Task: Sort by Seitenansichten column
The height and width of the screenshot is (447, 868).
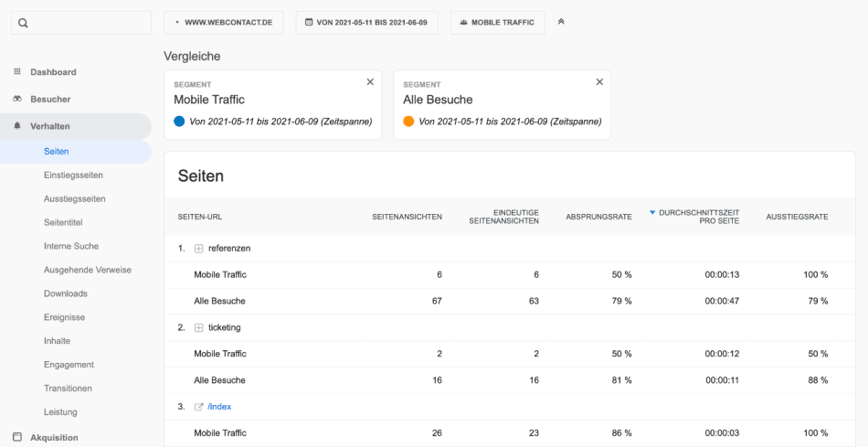Action: click(407, 217)
